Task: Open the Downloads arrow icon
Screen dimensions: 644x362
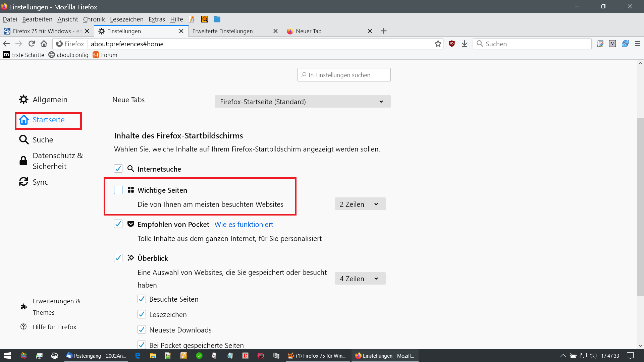Action: click(x=465, y=44)
